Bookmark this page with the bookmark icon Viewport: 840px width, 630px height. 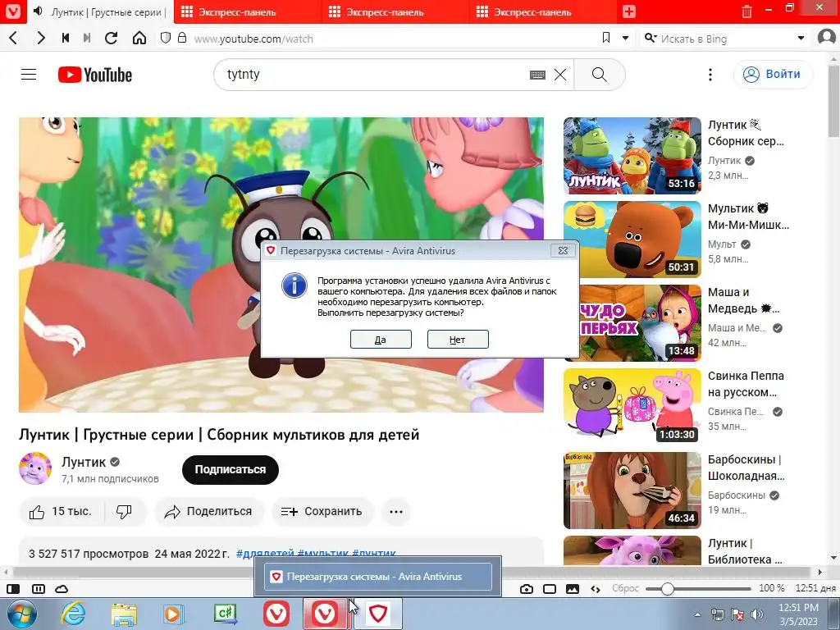[606, 38]
